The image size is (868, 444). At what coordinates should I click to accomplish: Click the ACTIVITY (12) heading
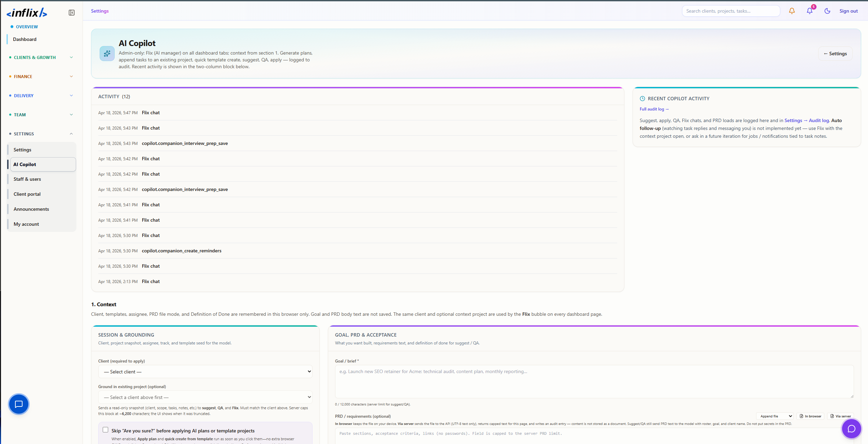tap(114, 97)
